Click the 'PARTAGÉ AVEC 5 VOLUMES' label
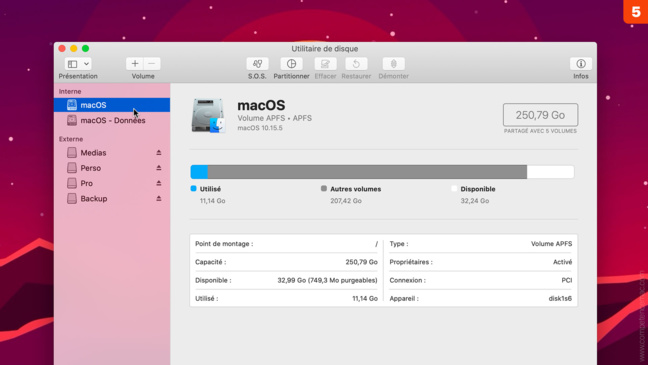Screen dimensions: 648x365 pyautogui.click(x=540, y=131)
